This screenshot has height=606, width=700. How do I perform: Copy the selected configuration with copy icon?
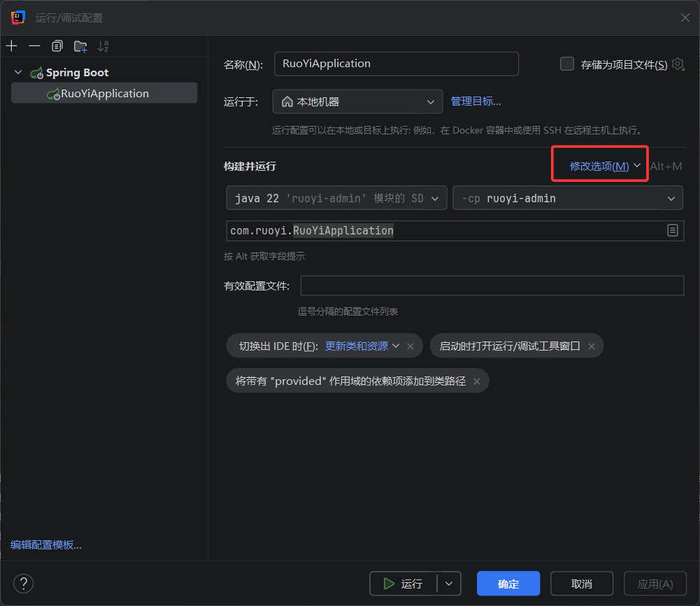point(57,46)
